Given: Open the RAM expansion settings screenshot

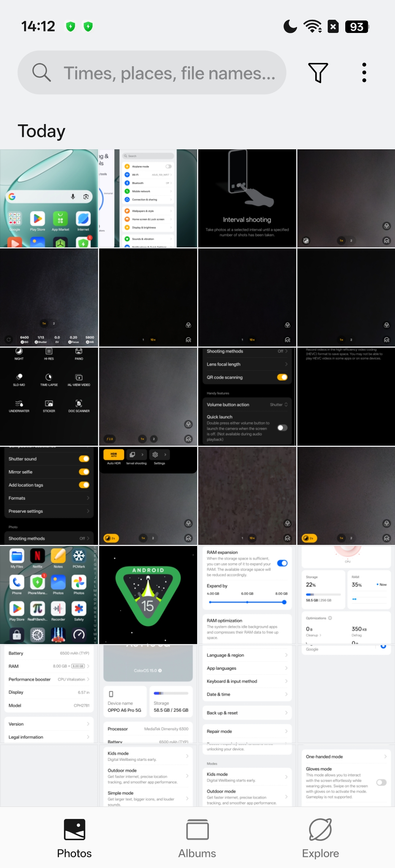Looking at the screenshot, I should pos(247,595).
